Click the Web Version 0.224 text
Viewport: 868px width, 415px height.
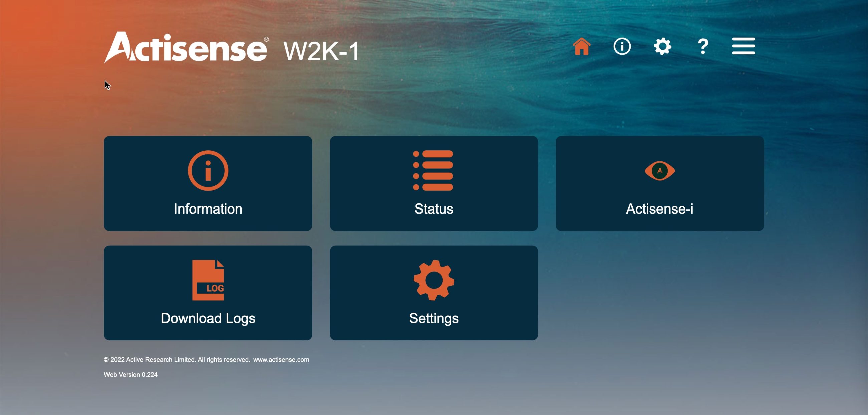pyautogui.click(x=131, y=375)
